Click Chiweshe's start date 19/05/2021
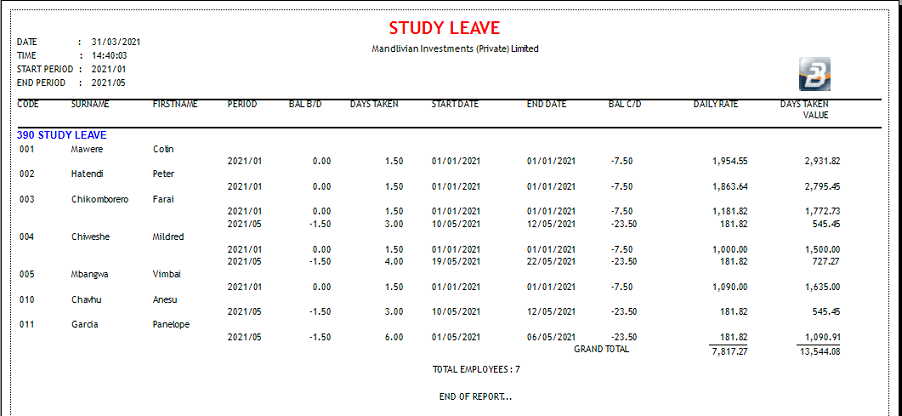 point(456,261)
